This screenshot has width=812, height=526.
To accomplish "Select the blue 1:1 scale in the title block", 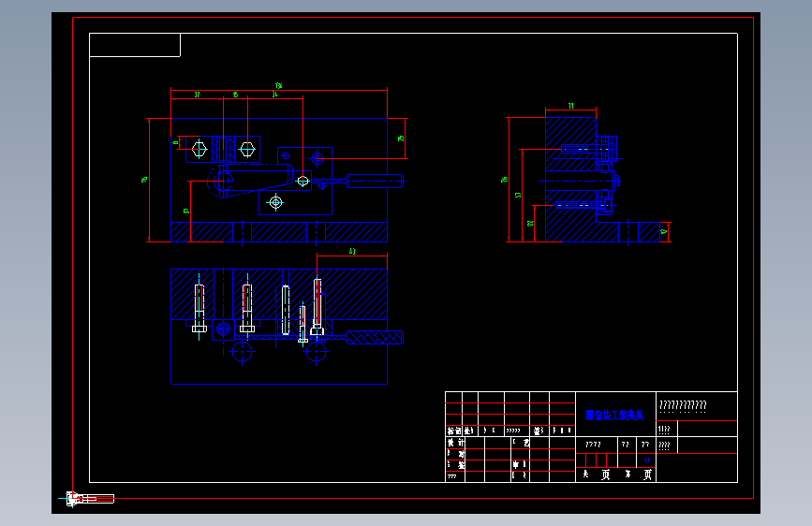I will [x=646, y=460].
